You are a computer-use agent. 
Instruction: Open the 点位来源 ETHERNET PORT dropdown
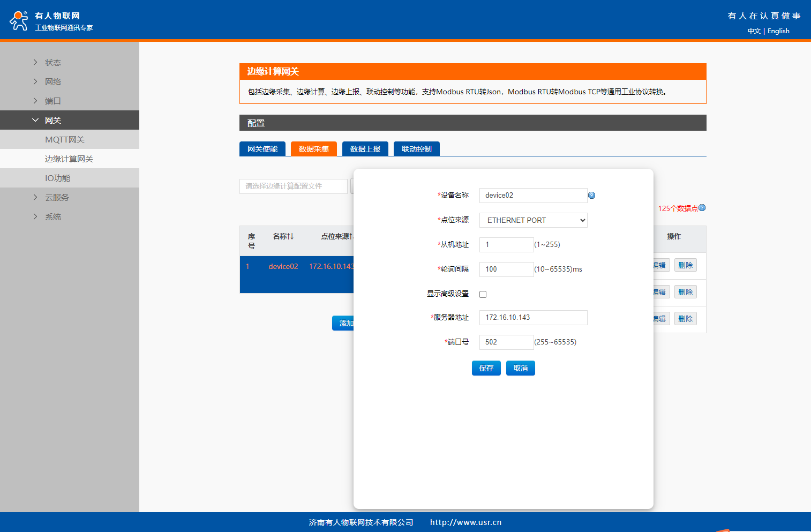(533, 220)
